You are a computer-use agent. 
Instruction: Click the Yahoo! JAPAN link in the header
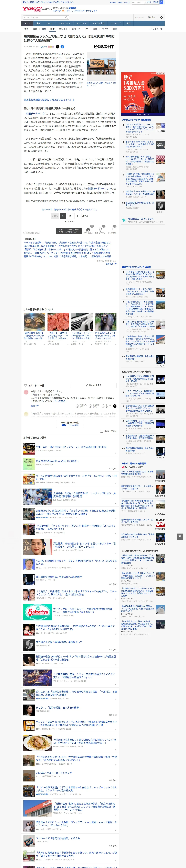[x=116, y=2]
